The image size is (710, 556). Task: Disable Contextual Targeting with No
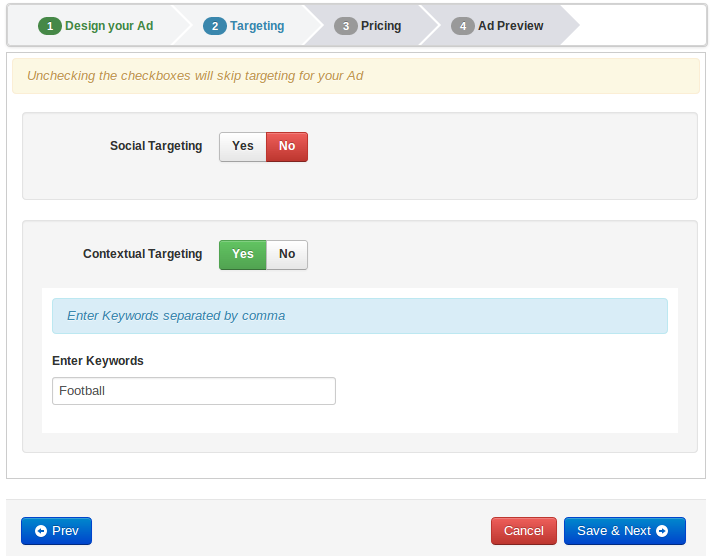(287, 254)
